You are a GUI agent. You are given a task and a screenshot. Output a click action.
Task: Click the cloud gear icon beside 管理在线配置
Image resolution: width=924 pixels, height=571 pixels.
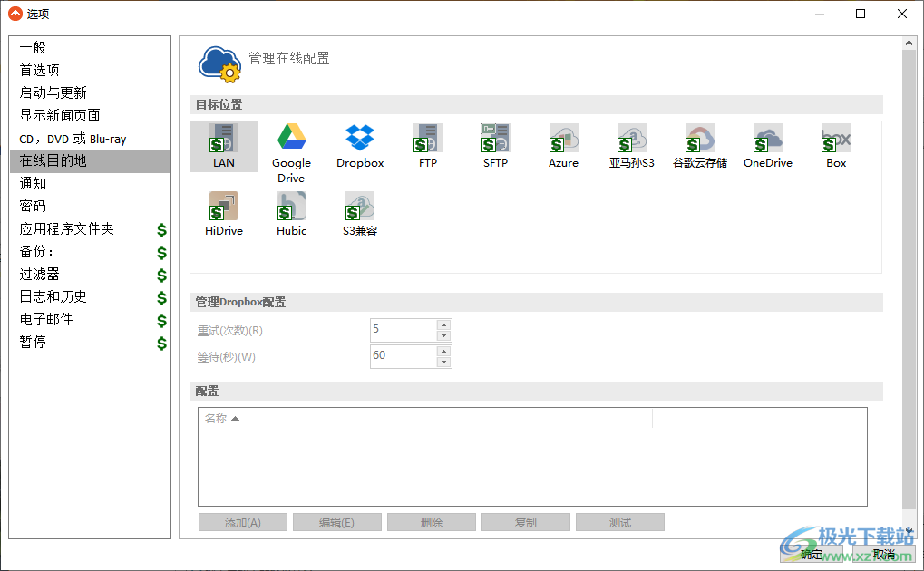tap(219, 64)
